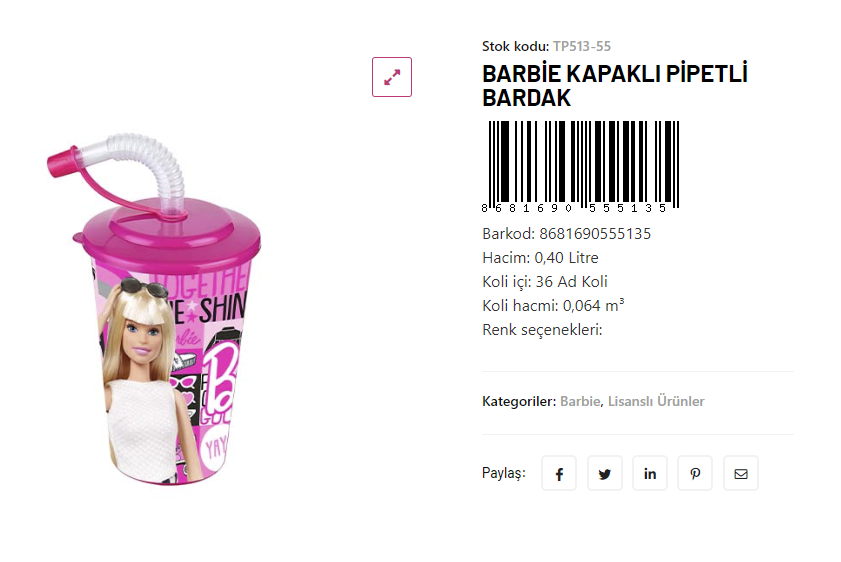This screenshot has height=562, width=841.
Task: Open the Barbie category link
Action: 580,401
